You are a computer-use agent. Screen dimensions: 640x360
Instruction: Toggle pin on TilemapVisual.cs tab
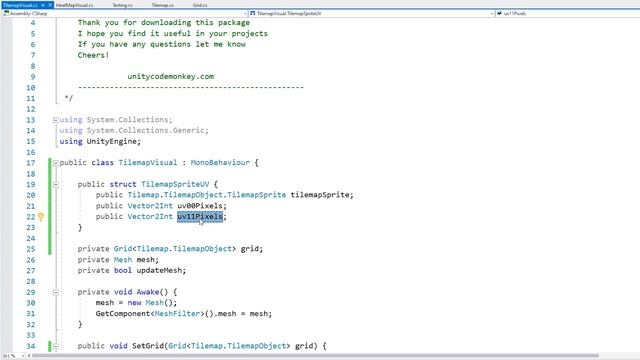pyautogui.click(x=43, y=5)
